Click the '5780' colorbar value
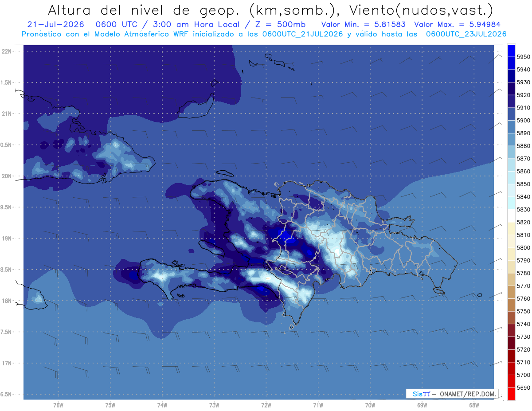 coord(524,273)
